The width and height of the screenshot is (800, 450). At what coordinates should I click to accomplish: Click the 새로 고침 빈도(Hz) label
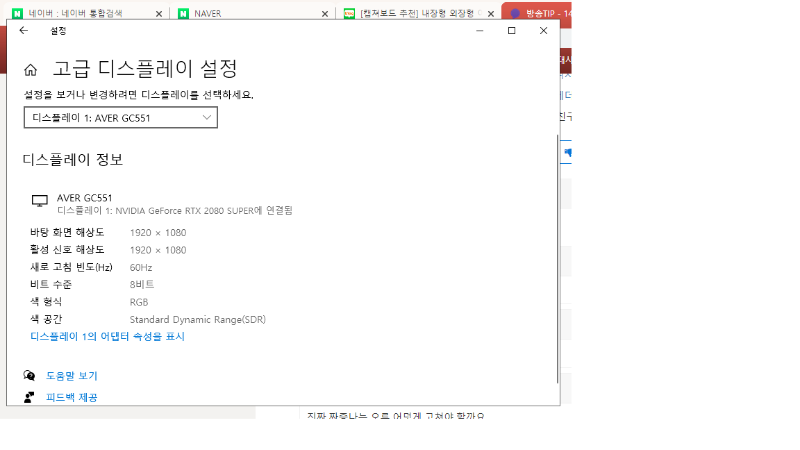click(71, 267)
